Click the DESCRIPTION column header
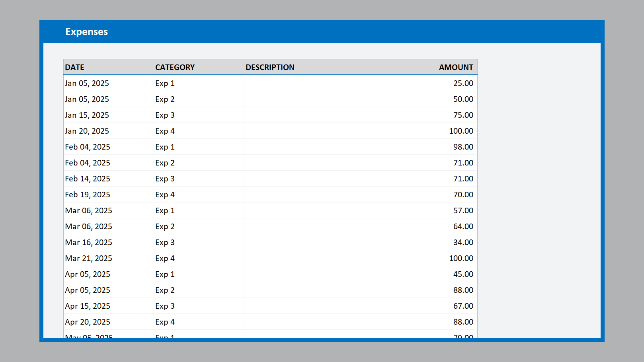This screenshot has width=644, height=362. (x=270, y=67)
